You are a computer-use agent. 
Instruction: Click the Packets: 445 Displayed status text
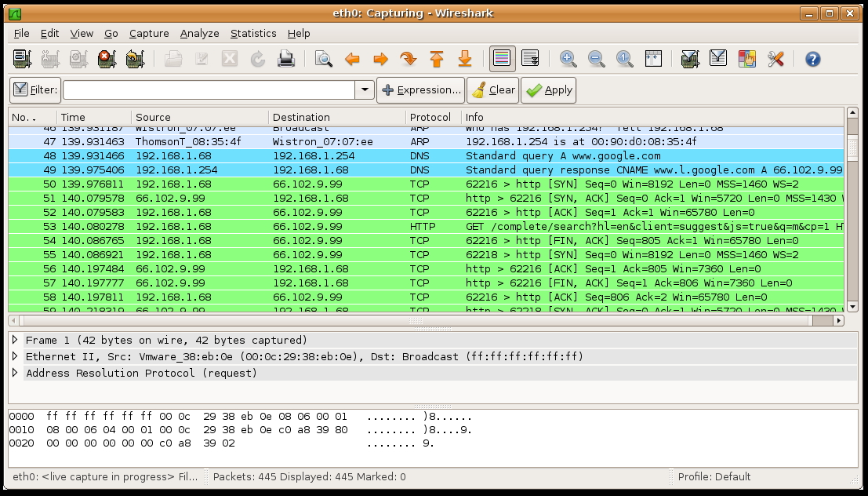pyautogui.click(x=310, y=476)
